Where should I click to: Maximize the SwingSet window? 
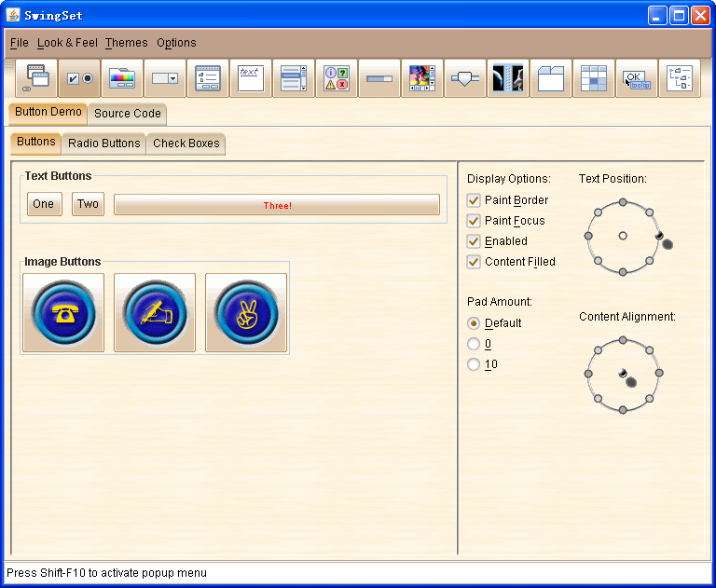[679, 16]
